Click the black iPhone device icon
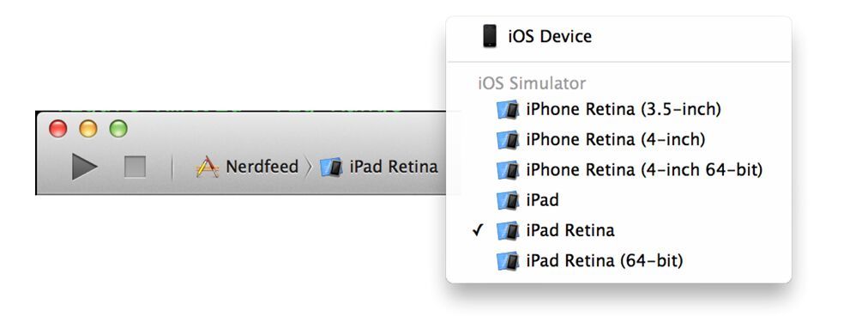The width and height of the screenshot is (868, 329). [x=490, y=36]
